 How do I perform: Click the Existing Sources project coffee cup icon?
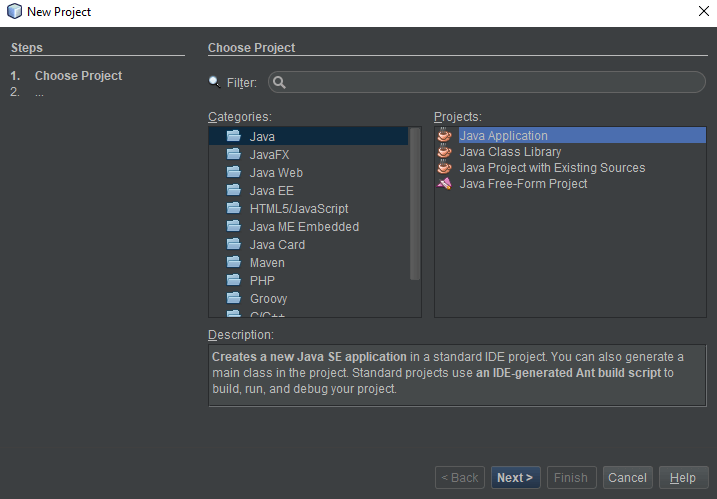444,167
